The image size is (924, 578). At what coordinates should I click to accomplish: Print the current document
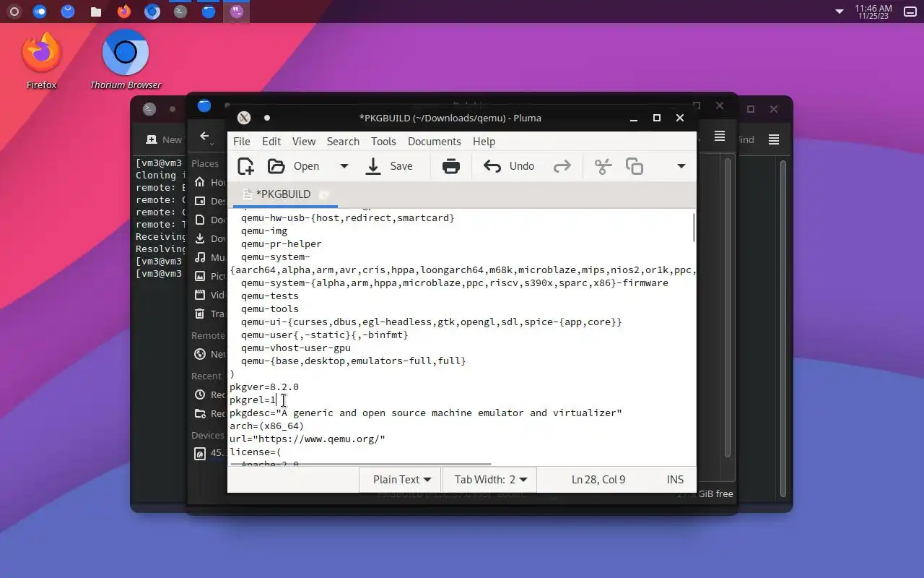pyautogui.click(x=451, y=166)
